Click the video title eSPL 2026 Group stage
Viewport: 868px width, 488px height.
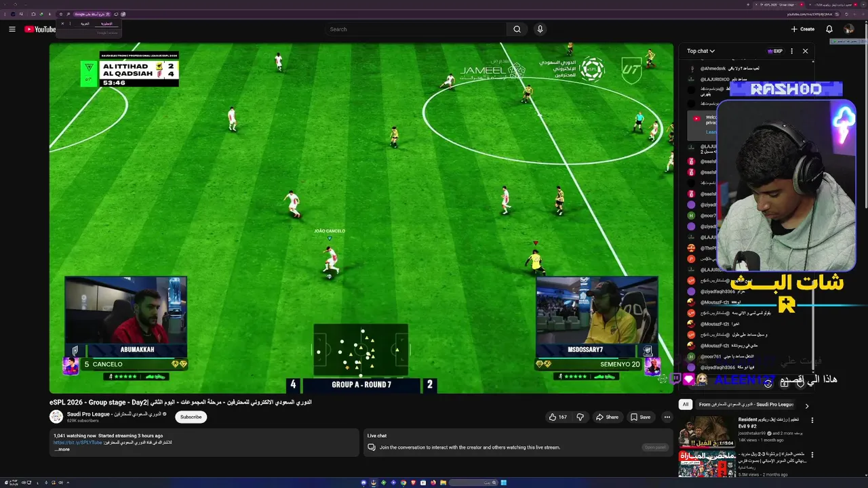pyautogui.click(x=180, y=402)
